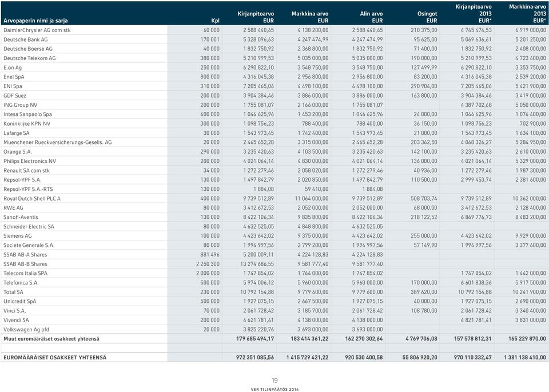549x392 pixels.
Task: Click the 'Osingot EUR' column header
Action: (427, 17)
